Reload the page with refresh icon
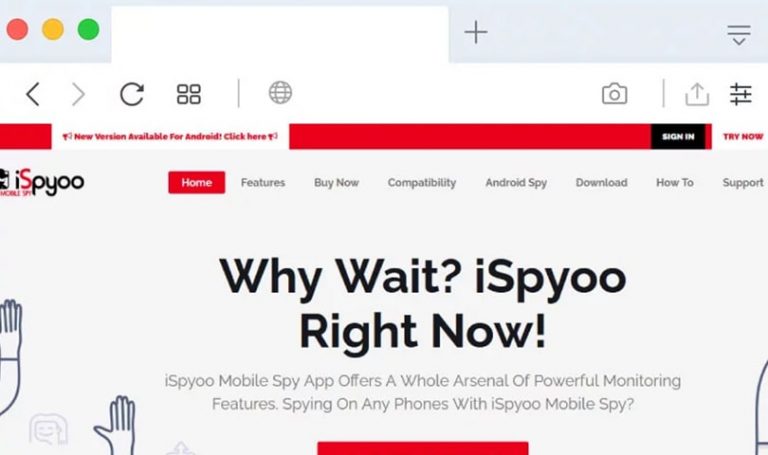The image size is (768, 455). (x=132, y=94)
